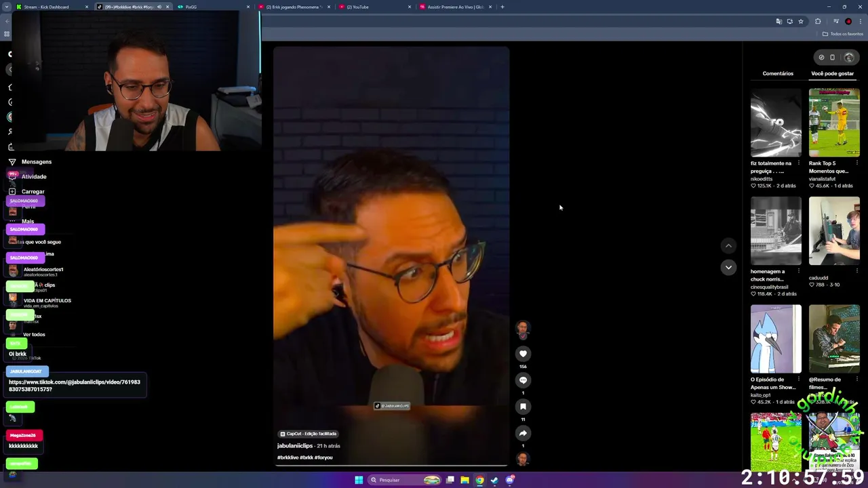Click the TikTok coins icon in top pill
868x488 pixels.
tap(821, 58)
